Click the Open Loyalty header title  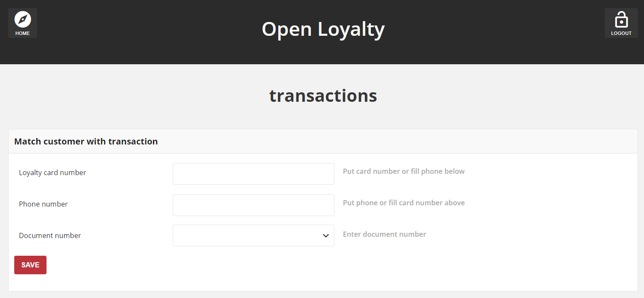click(323, 29)
